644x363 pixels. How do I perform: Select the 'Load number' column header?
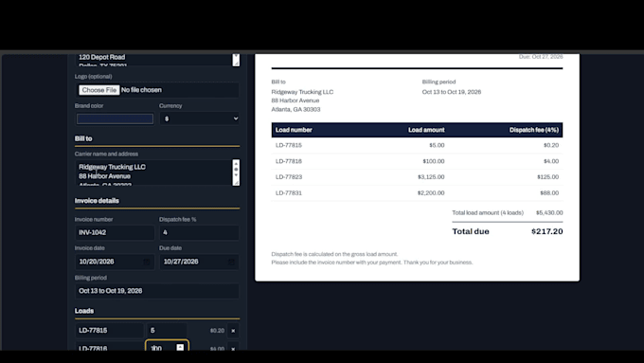tap(294, 130)
